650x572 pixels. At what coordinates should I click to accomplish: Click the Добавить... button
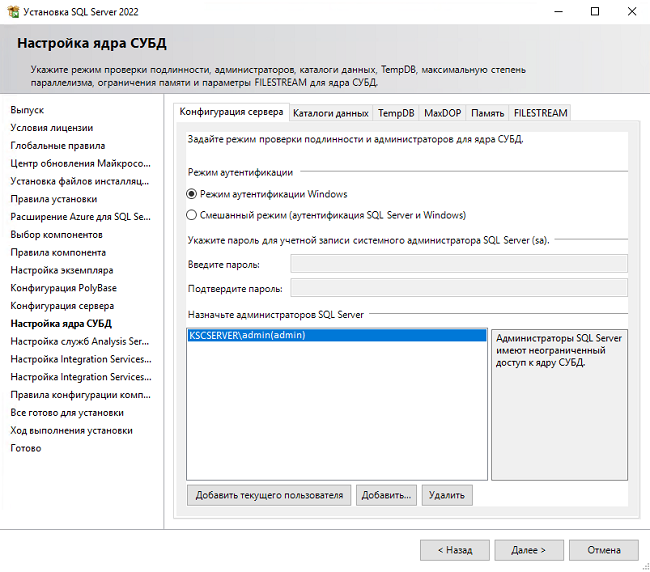[386, 495]
